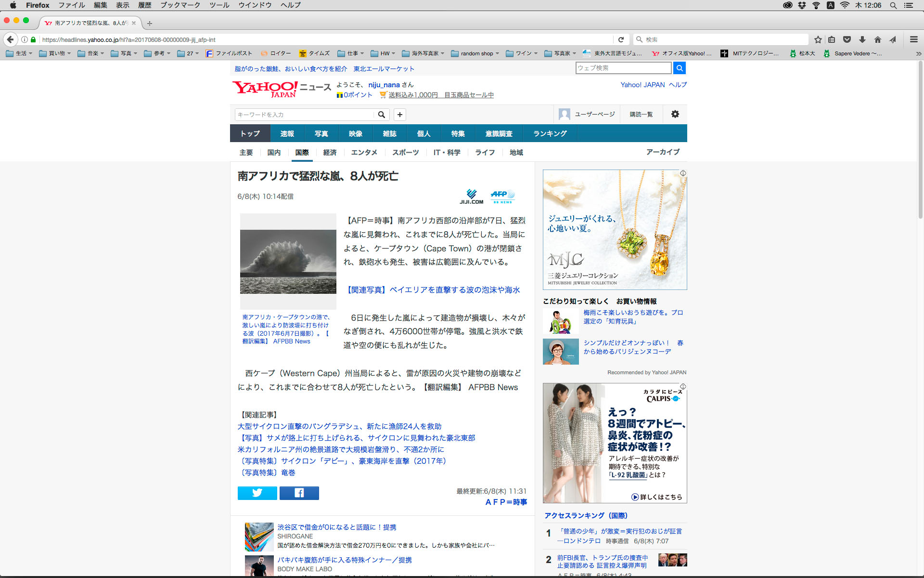Click the Firefox back arrow button
The width and height of the screenshot is (924, 578).
click(x=11, y=39)
